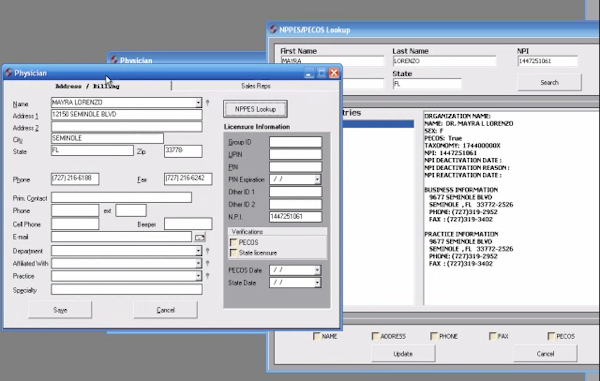Viewport: 600px width, 381px height.
Task: Click the empty Address 2 field
Action: click(127, 127)
